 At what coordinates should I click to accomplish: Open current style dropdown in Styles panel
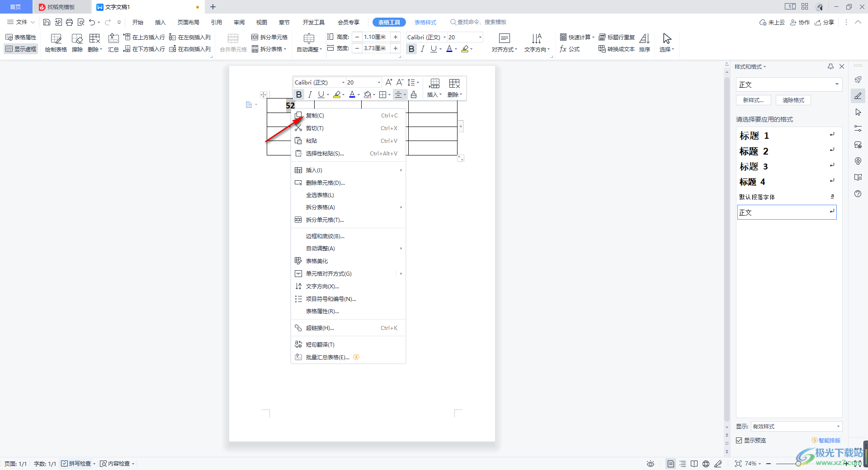[x=837, y=85]
